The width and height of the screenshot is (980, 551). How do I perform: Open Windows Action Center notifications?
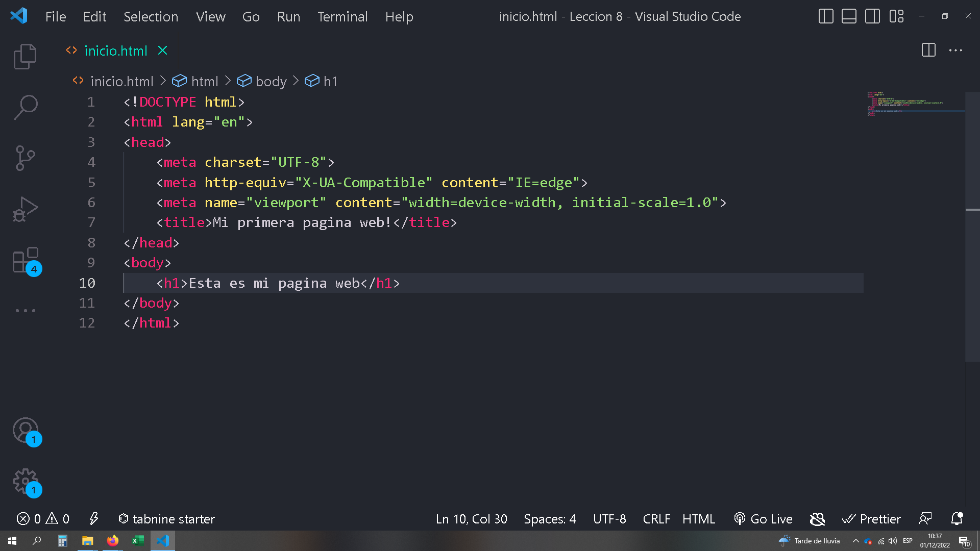tap(964, 541)
